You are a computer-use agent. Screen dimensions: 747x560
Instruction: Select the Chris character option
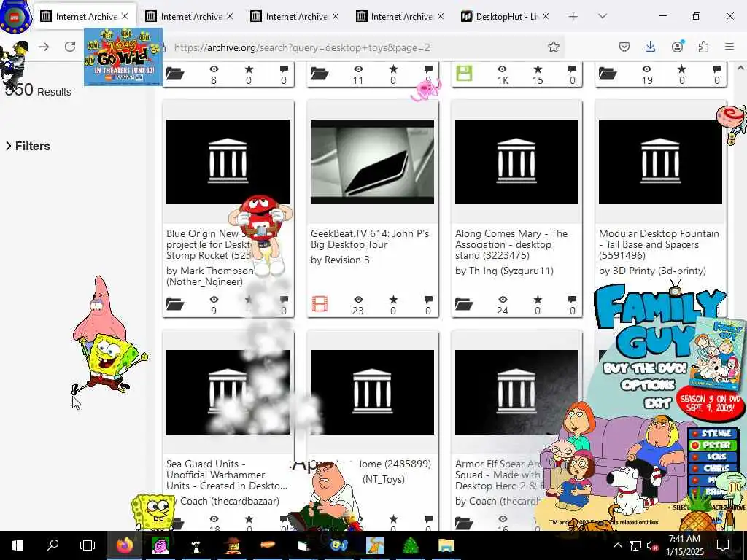pos(712,467)
